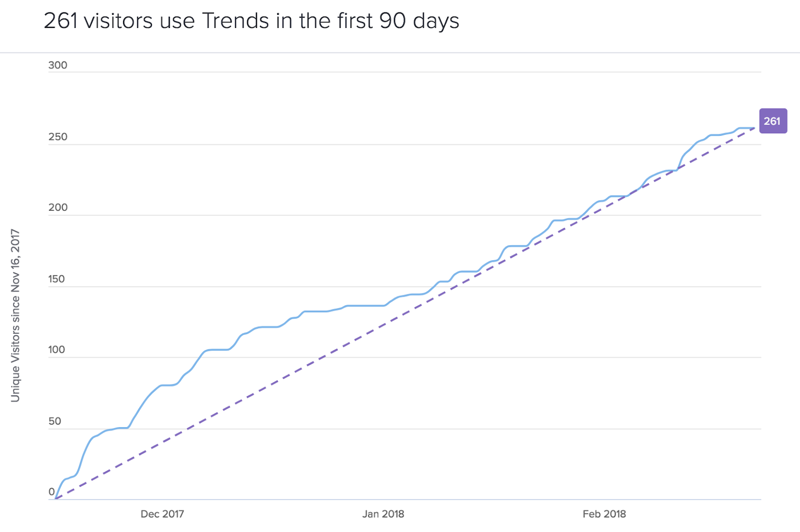
Task: Click the 250 y-axis label
Action: tap(57, 137)
